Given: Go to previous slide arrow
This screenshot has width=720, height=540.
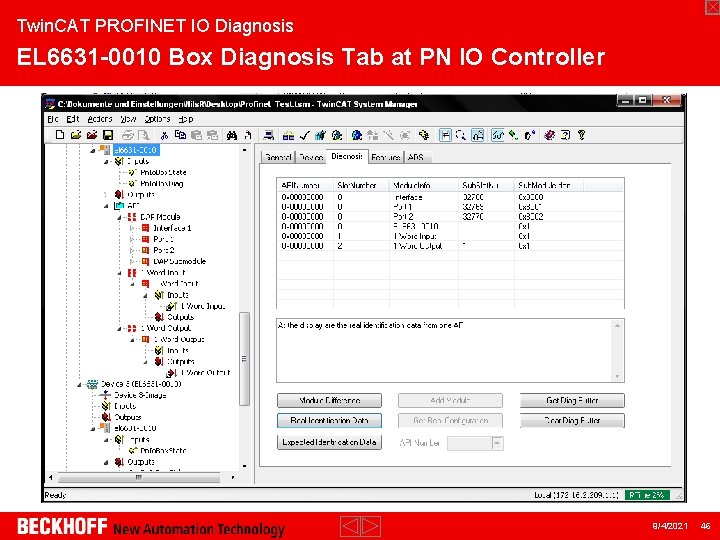Looking at the screenshot, I should (x=350, y=526).
